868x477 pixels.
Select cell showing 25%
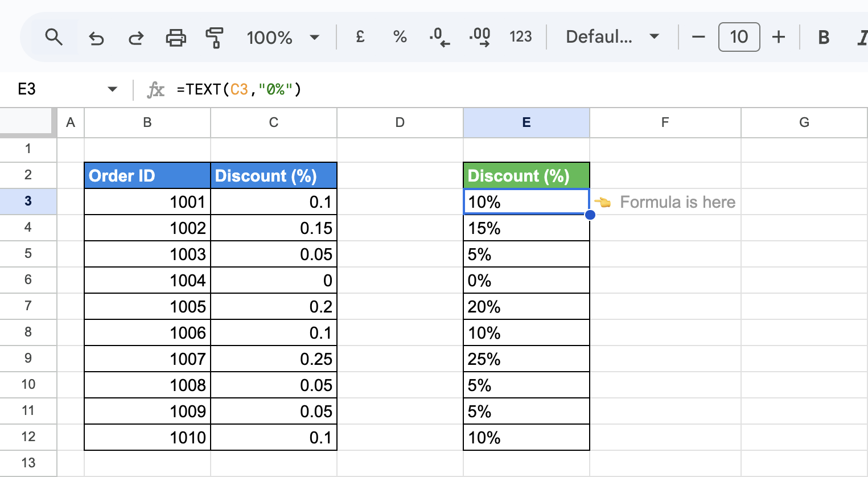tap(526, 359)
